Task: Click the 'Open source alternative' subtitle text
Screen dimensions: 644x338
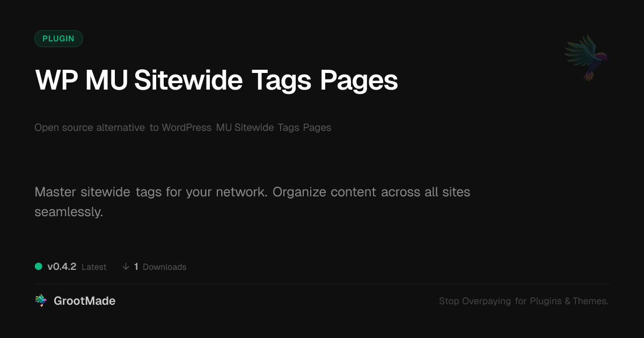Action: pos(90,128)
